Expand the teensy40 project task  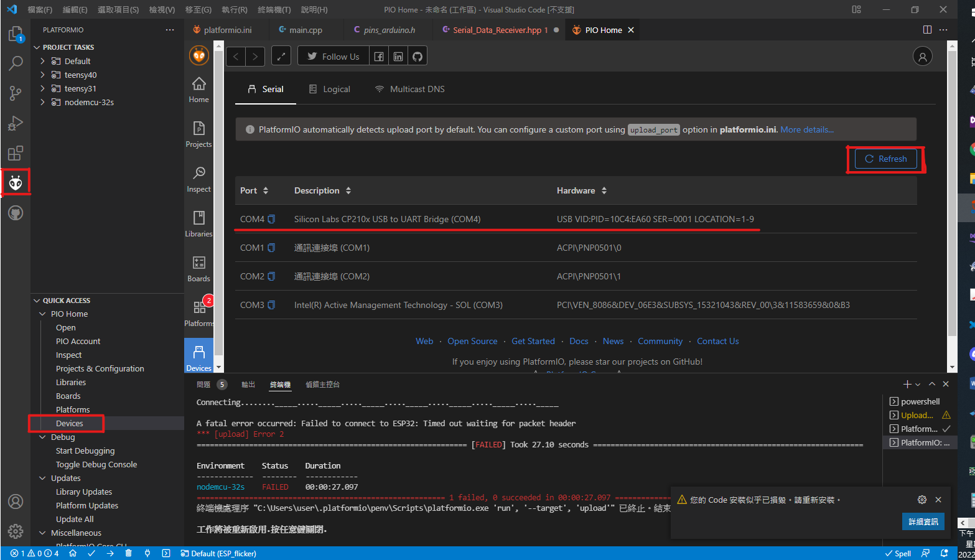42,75
